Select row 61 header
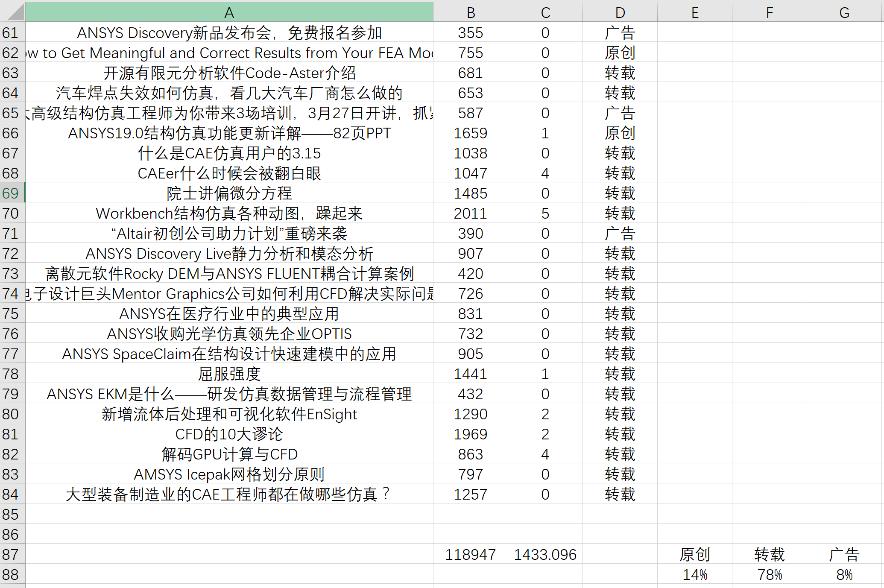The height and width of the screenshot is (588, 884). (x=12, y=33)
